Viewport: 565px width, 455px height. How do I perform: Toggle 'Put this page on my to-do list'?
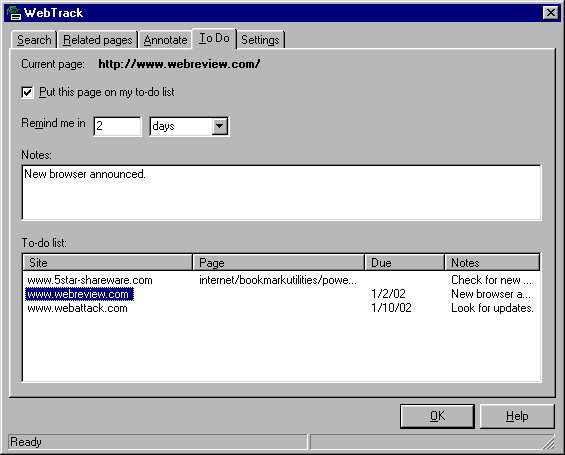coord(27,92)
